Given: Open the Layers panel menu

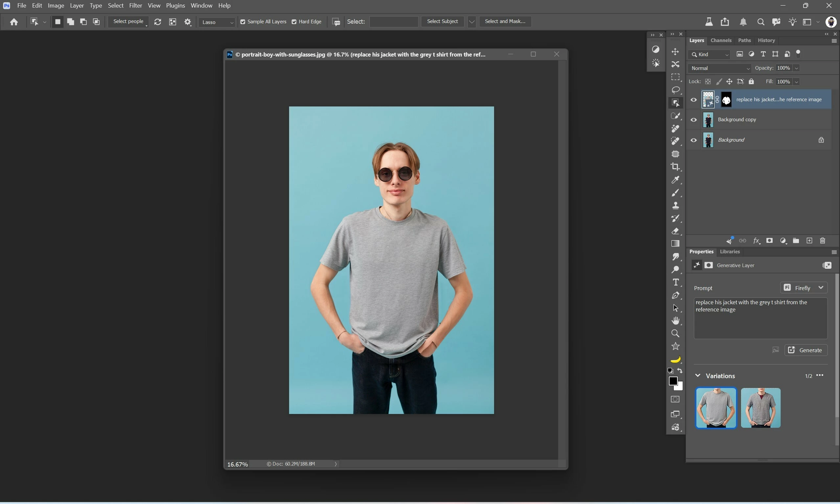Looking at the screenshot, I should tap(834, 41).
